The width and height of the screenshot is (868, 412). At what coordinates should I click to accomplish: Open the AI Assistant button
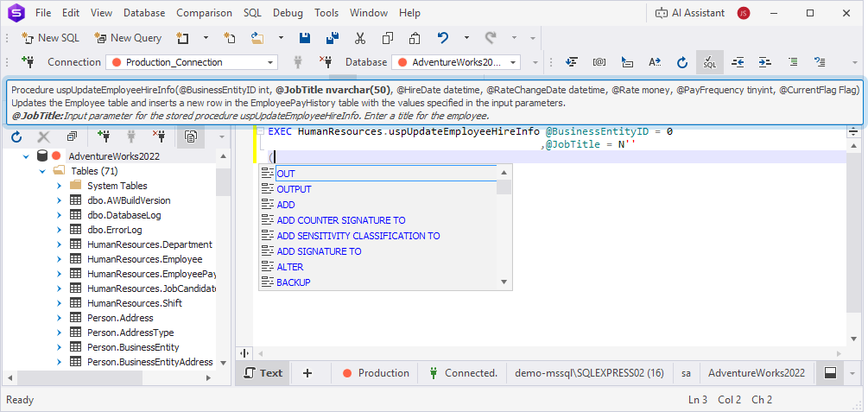[688, 13]
